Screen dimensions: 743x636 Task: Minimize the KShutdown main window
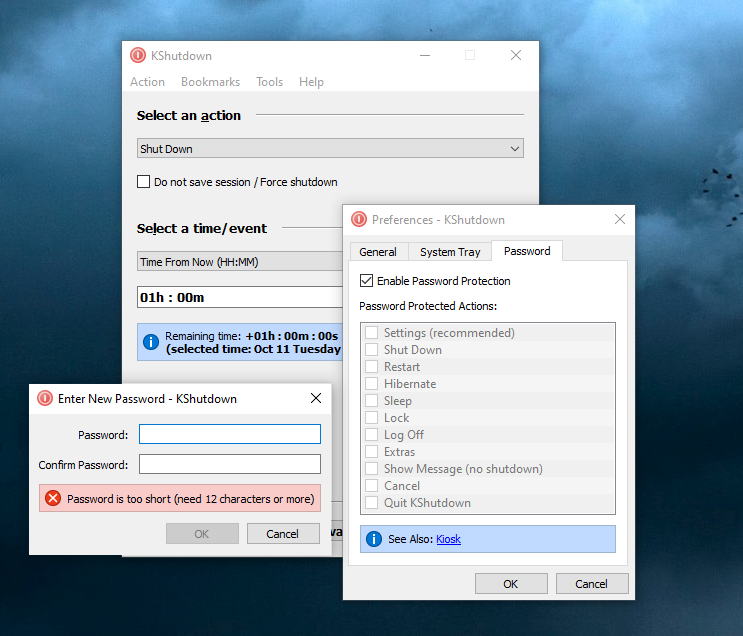(425, 55)
